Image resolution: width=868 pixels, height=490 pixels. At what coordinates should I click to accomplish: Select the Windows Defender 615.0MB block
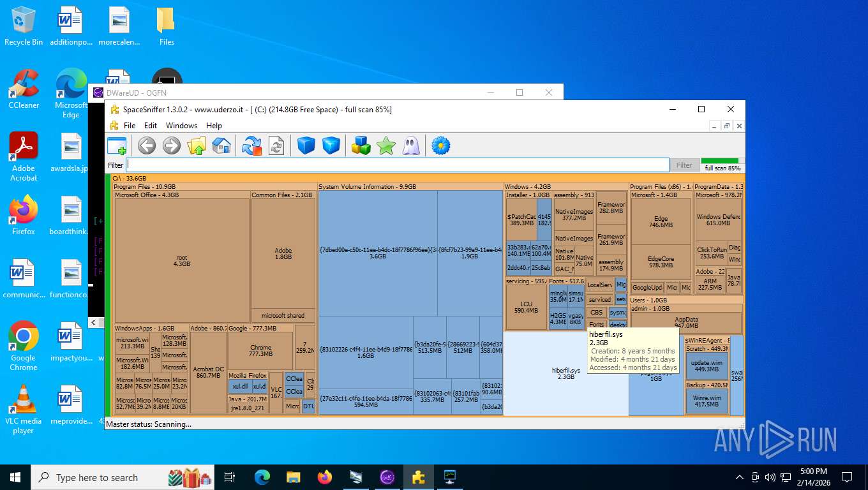tap(718, 219)
